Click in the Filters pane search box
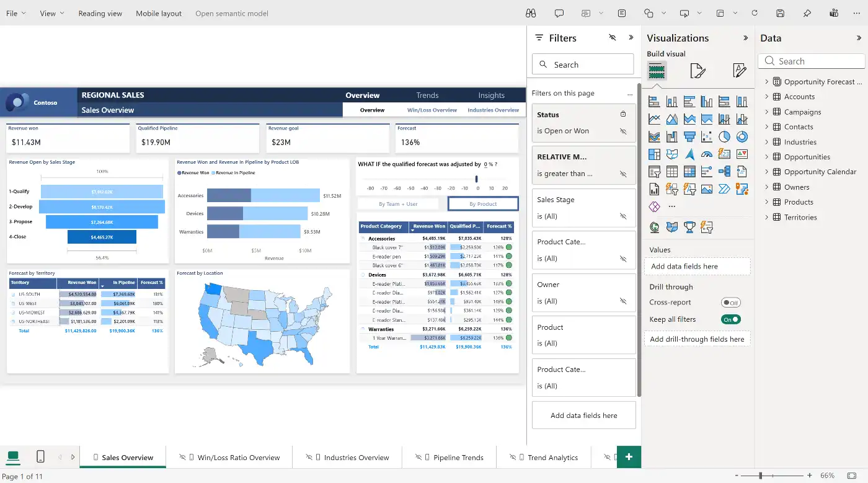This screenshot has width=868, height=483. click(583, 64)
